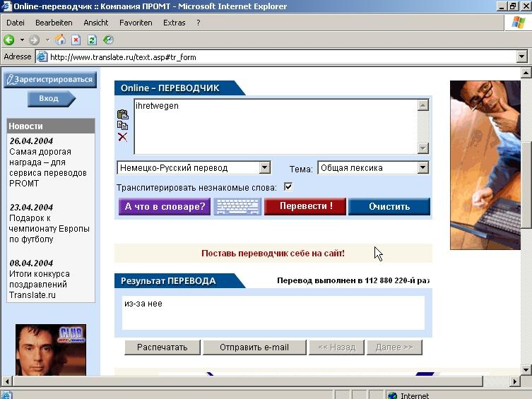Screen dimensions: 532x399
Task: Click the Вход login button
Action: [52, 99]
